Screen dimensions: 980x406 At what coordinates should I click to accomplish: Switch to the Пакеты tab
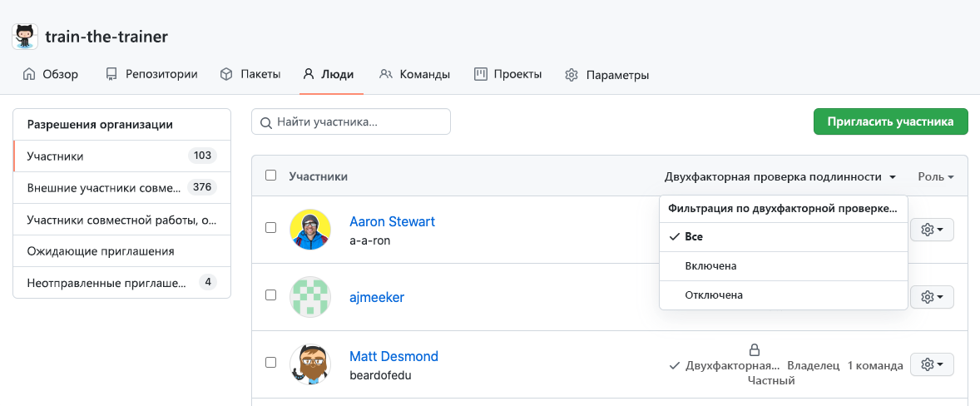tap(250, 75)
